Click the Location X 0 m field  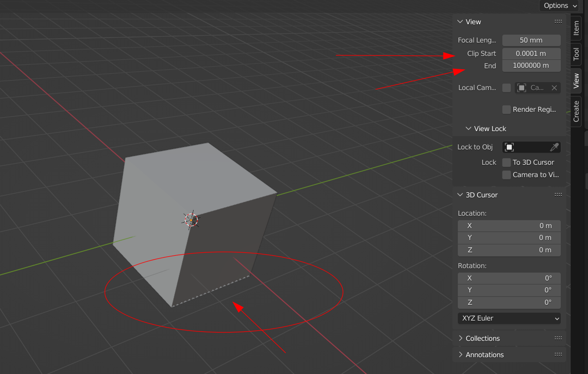[x=509, y=226]
